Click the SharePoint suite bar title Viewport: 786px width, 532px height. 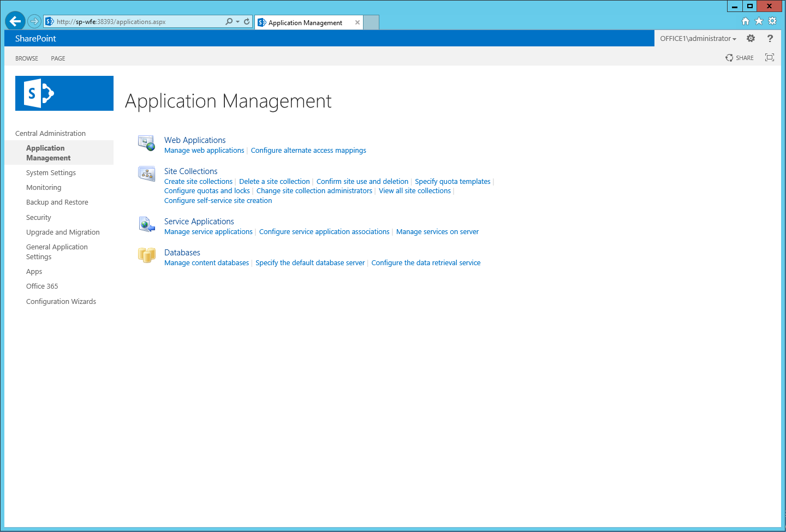35,38
